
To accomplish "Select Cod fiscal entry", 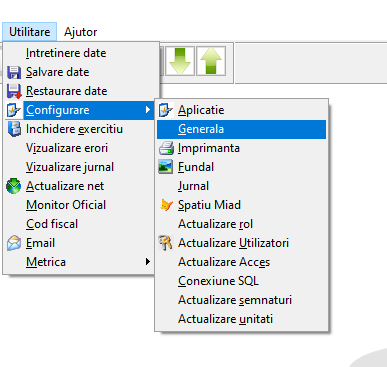I will tap(79, 224).
